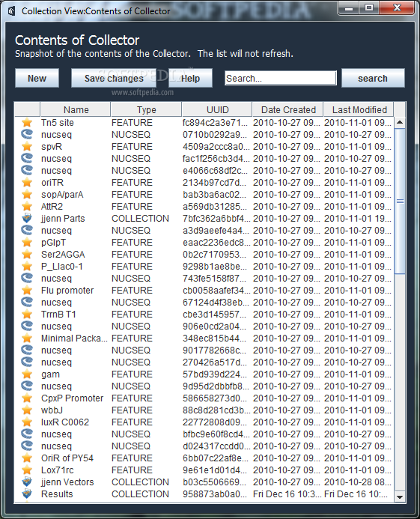The width and height of the screenshot is (420, 519).
Task: Click nucseq icon in the a3d9aeefe4a4 row
Action: tap(27, 230)
